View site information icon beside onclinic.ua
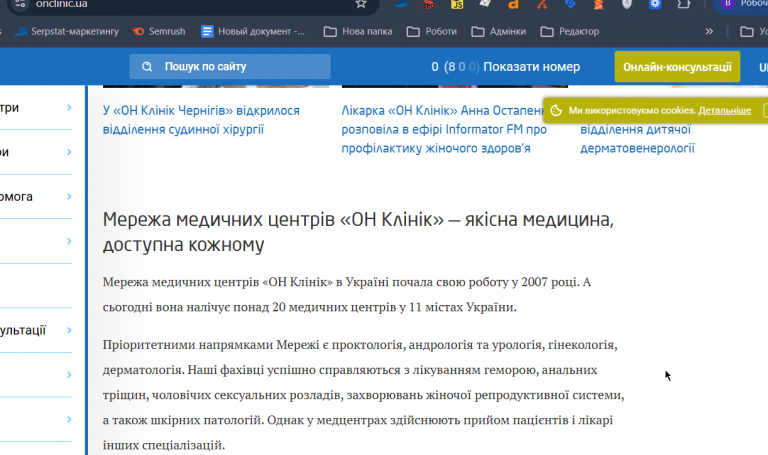This screenshot has height=455, width=768. point(20,4)
